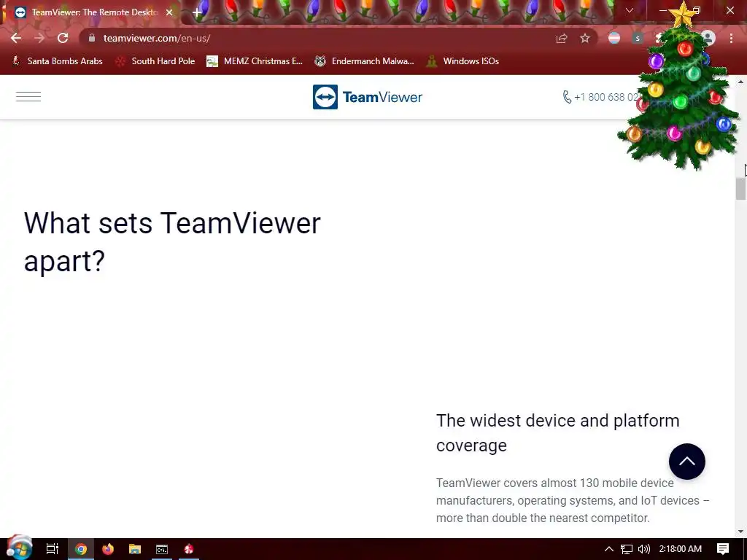Launch Firefox from the taskbar

(x=108, y=549)
